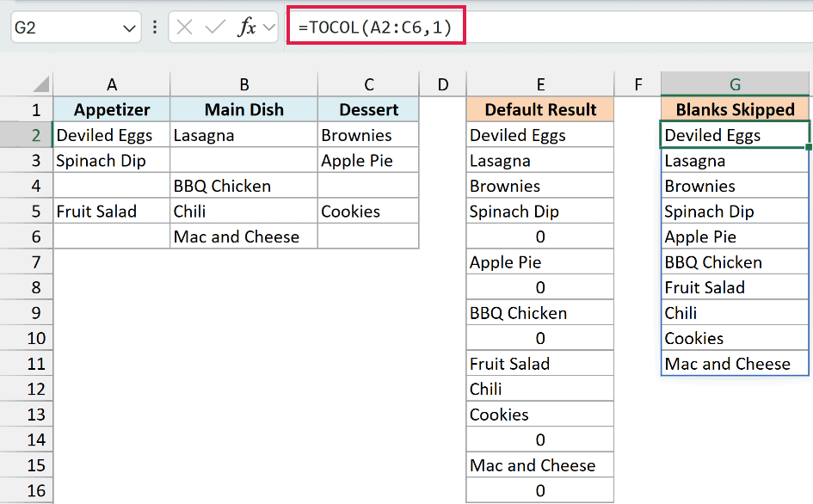Select row 7 header
The image size is (813, 504).
click(27, 261)
